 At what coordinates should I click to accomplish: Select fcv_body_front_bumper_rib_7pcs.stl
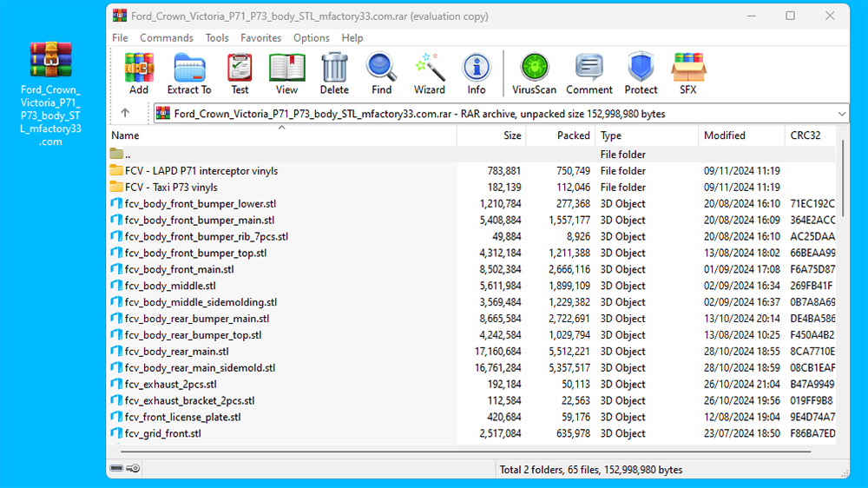coord(200,236)
